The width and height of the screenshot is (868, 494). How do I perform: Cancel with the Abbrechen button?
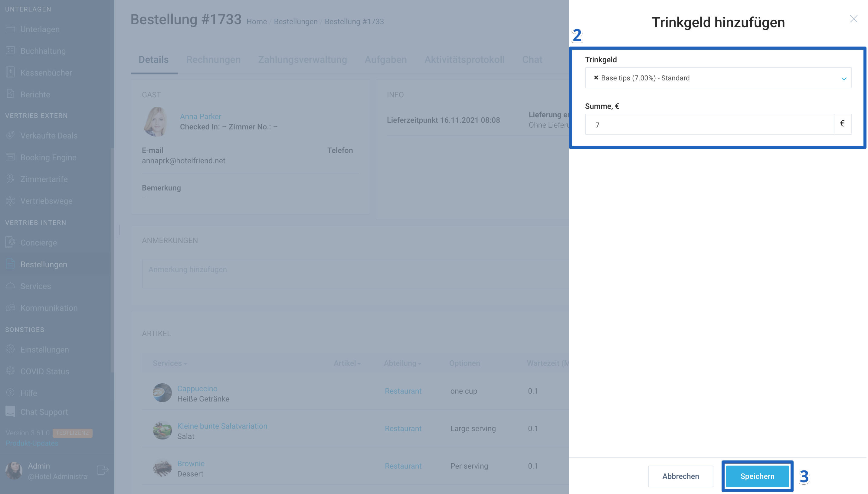680,476
